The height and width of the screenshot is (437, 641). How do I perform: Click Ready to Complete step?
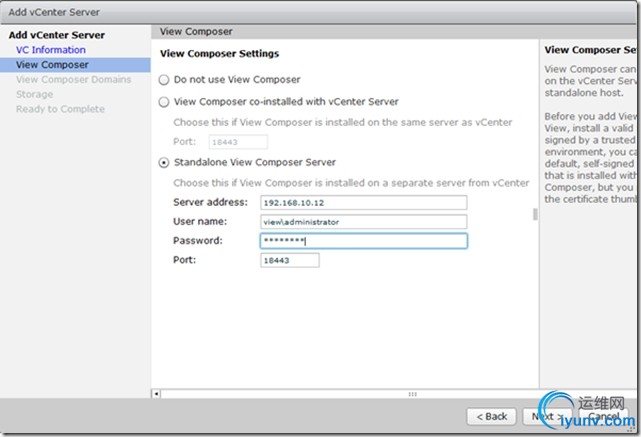pos(60,109)
